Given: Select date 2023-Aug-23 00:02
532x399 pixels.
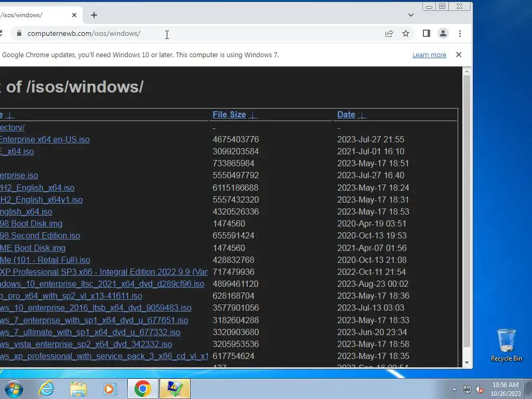Looking at the screenshot, I should (x=373, y=284).
